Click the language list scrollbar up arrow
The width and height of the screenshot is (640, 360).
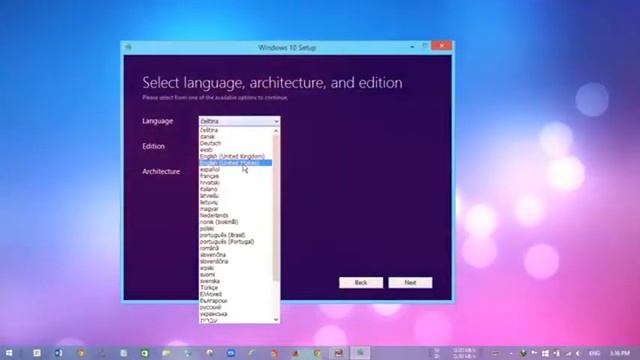276,131
